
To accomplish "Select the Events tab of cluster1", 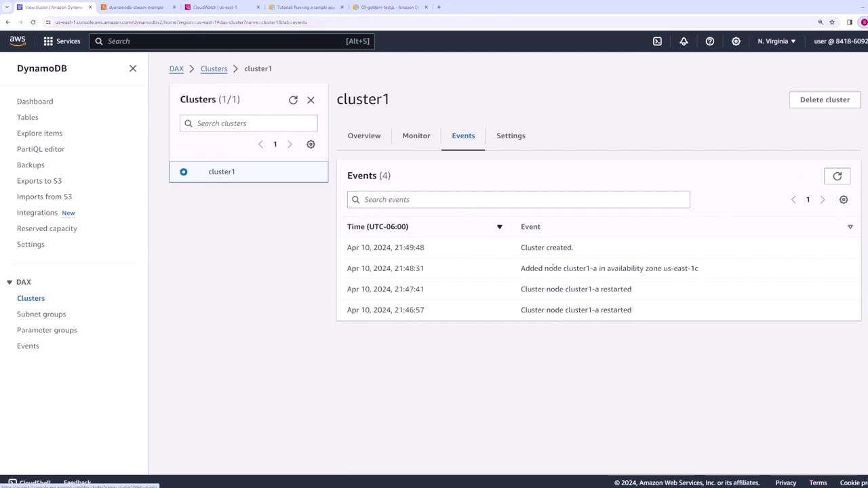I will click(463, 136).
